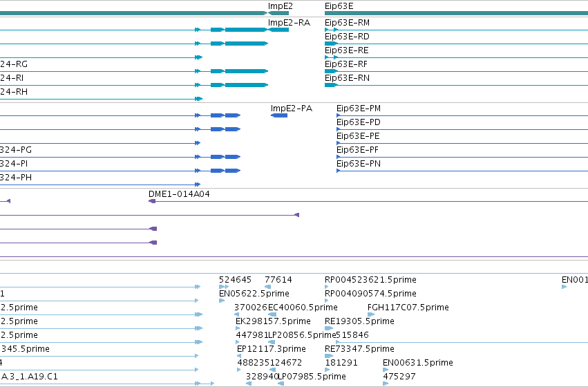Click the ImpE2 gene bar glyph
The width and height of the screenshot is (588, 387).
coord(278,13)
